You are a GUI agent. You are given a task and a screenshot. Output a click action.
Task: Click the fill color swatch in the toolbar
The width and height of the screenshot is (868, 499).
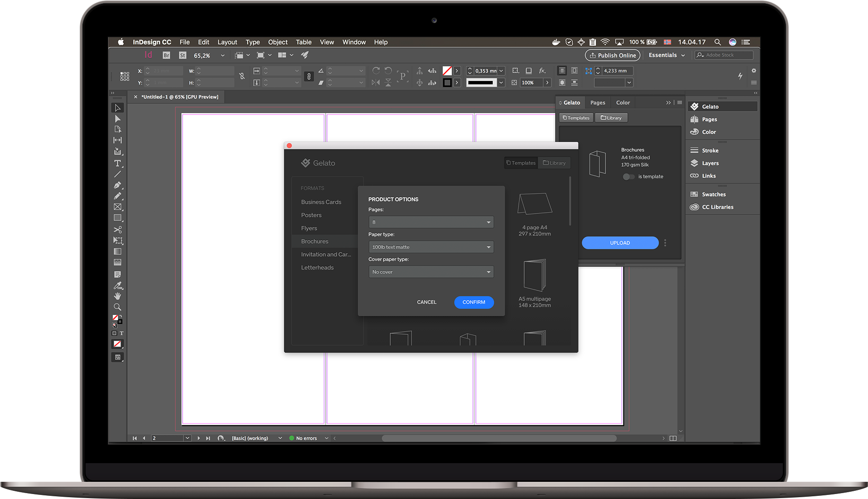click(x=115, y=318)
